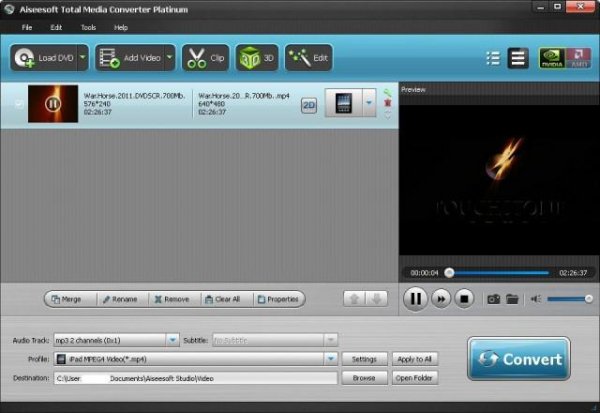Expand the Load DVD dropdown arrow

tap(83, 58)
